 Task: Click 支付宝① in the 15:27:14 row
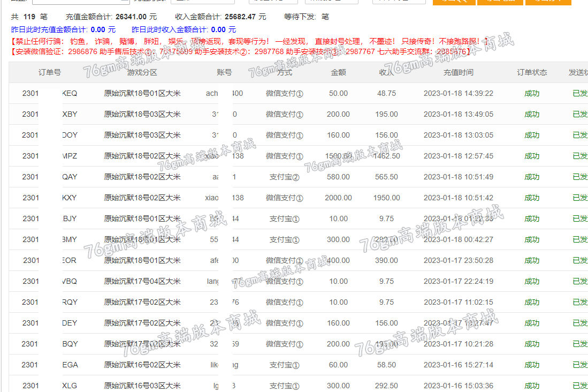(x=284, y=365)
